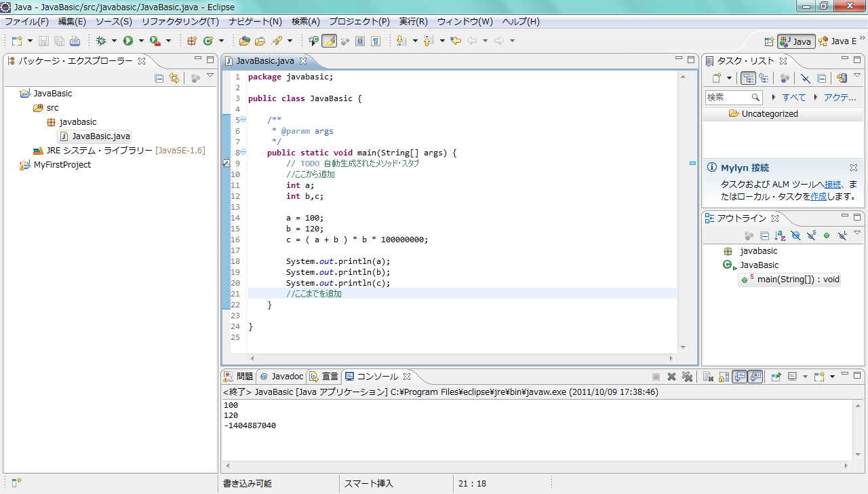Click Link with Editor in Package Explorer
868x494 pixels.
click(174, 78)
